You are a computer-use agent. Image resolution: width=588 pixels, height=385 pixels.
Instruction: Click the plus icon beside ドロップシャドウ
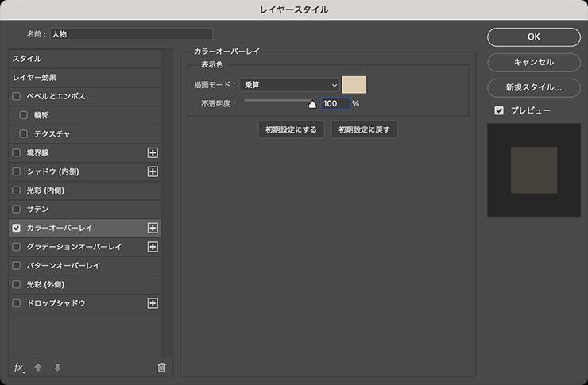click(x=153, y=303)
